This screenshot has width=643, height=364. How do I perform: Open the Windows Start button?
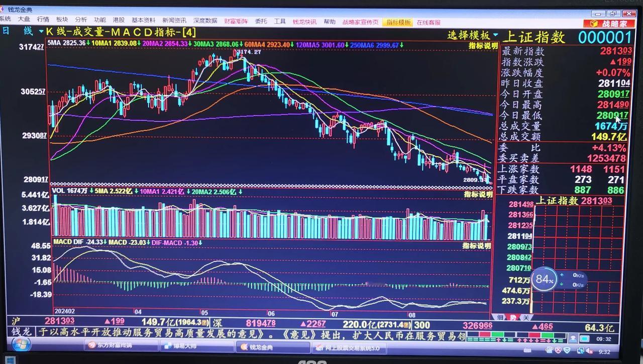(21, 345)
